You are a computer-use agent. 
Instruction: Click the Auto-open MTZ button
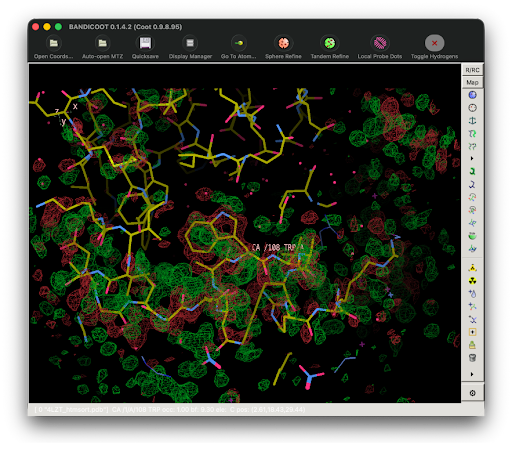tap(102, 47)
